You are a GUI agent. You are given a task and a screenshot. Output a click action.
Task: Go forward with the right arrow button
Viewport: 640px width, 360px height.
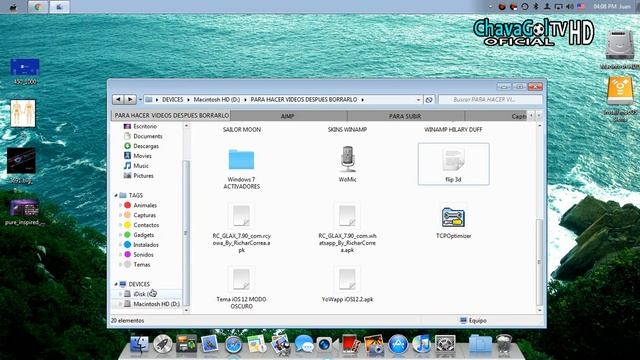(130, 99)
